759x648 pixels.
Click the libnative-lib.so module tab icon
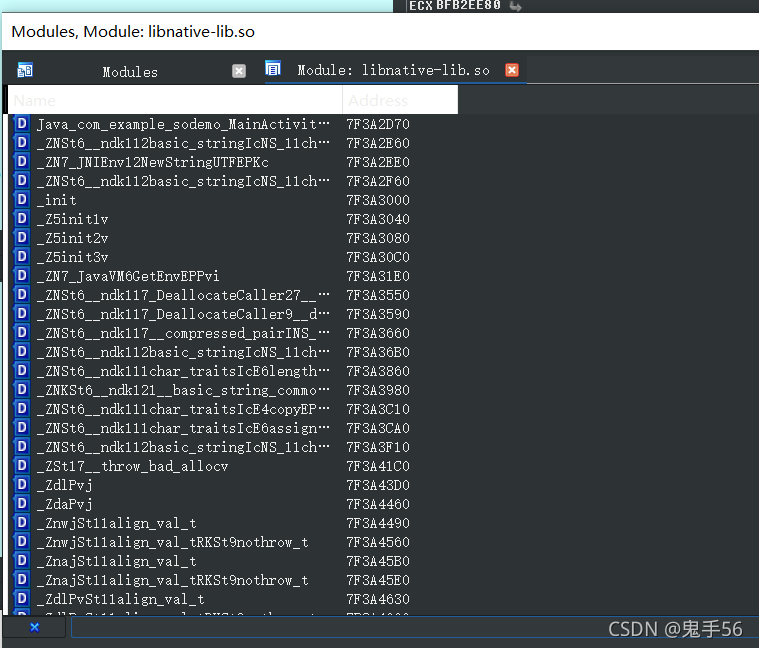[x=273, y=69]
